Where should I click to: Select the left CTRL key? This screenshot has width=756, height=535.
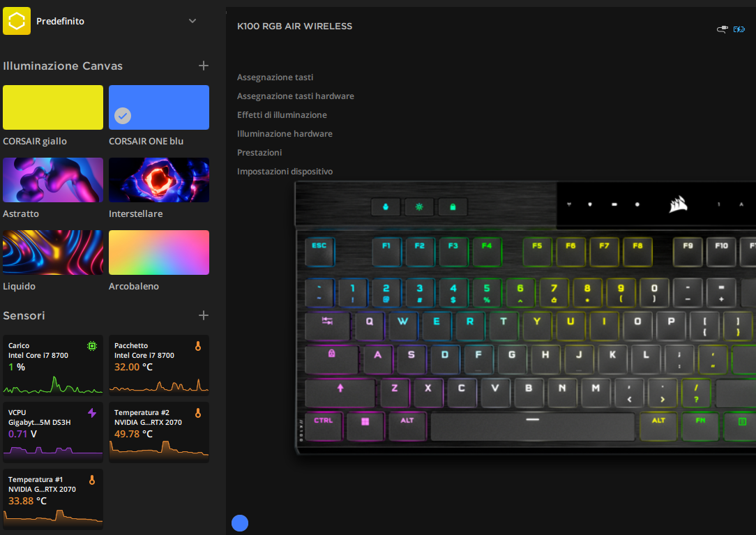[324, 425]
